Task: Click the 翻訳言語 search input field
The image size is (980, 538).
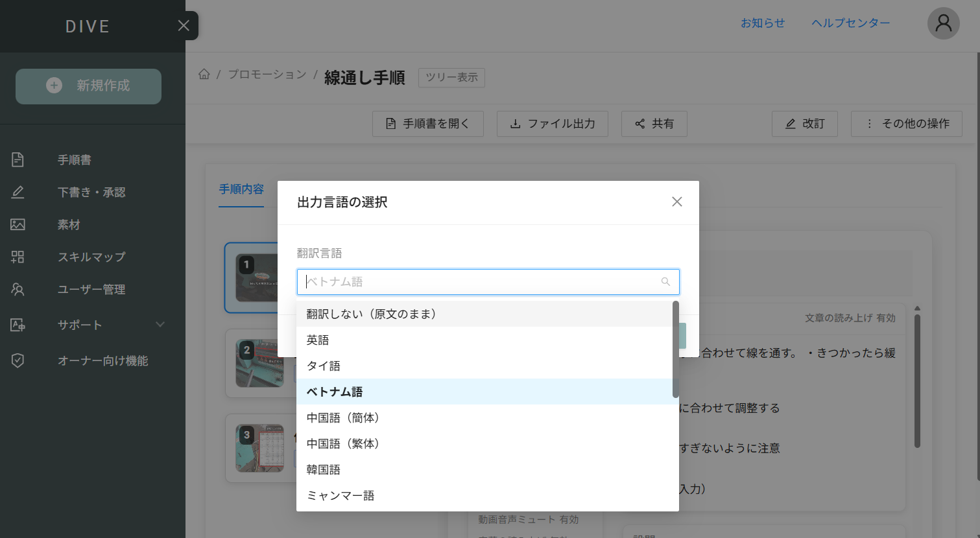Action: (480, 282)
